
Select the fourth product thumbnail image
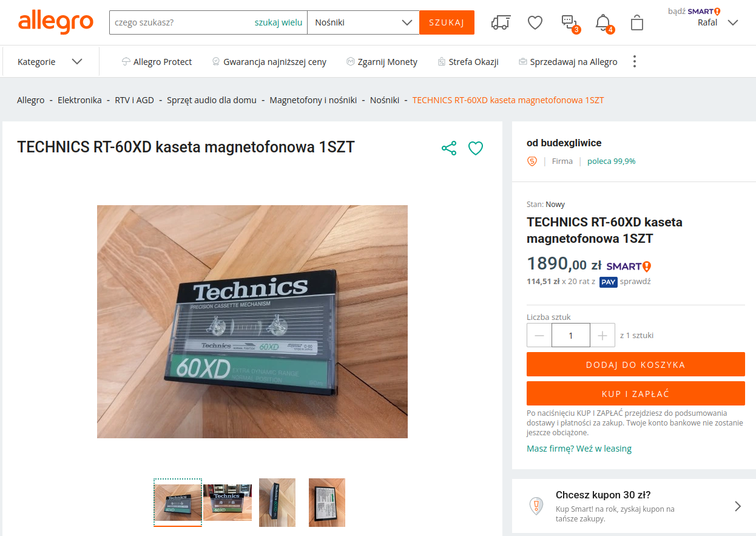[x=327, y=503]
